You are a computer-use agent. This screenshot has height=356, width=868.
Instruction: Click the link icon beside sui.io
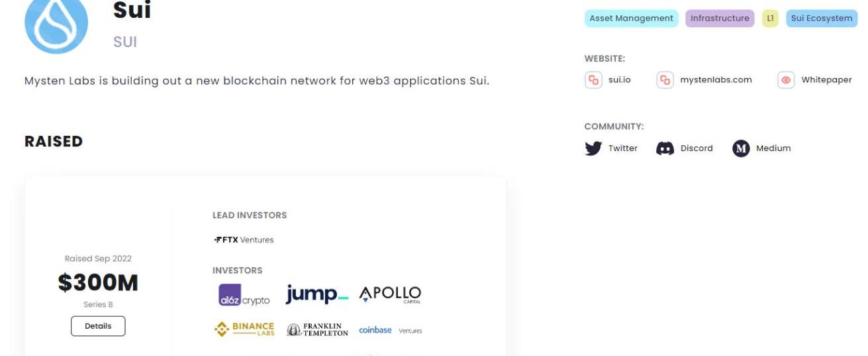click(x=593, y=80)
